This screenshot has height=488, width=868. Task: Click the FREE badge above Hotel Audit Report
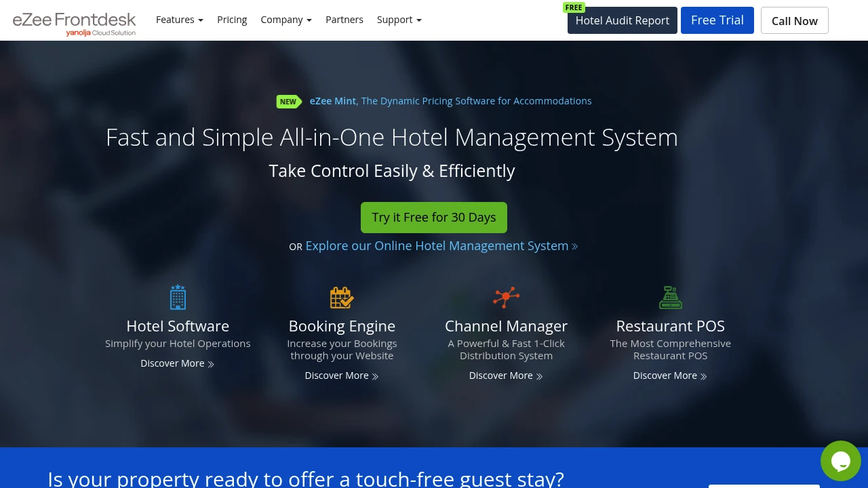click(x=574, y=7)
